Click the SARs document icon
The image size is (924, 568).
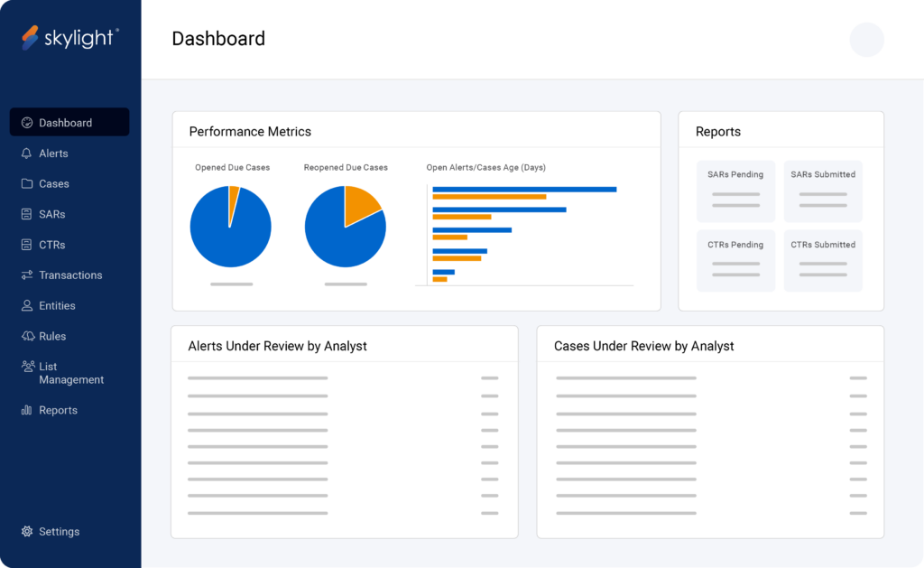tap(27, 215)
